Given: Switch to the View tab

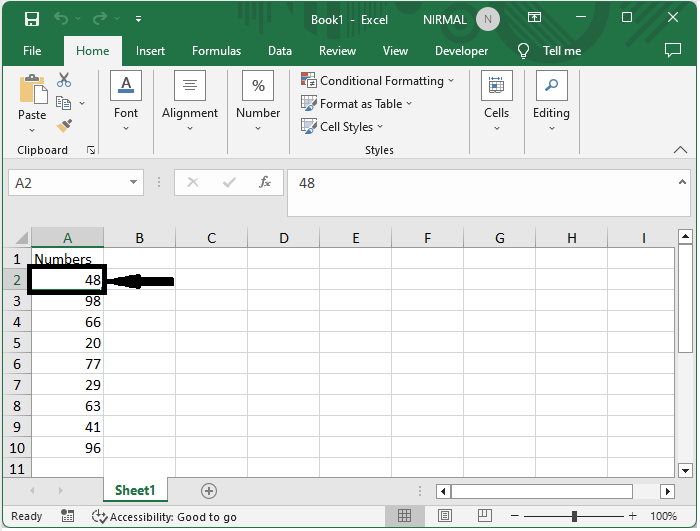Looking at the screenshot, I should (395, 51).
